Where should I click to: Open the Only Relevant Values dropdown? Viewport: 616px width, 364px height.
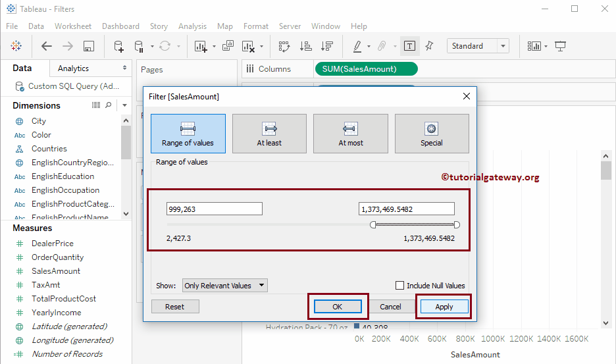click(224, 286)
